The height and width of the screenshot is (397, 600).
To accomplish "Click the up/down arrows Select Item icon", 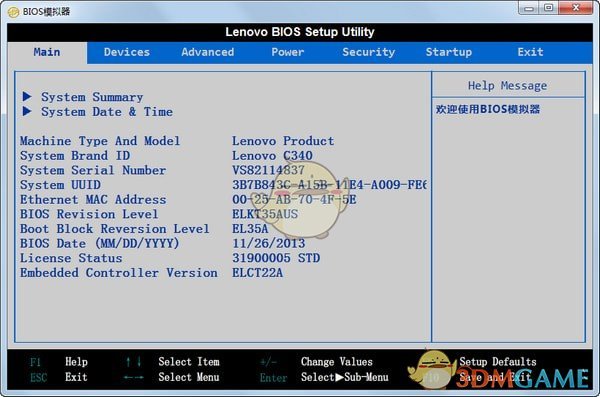I will pos(134,362).
